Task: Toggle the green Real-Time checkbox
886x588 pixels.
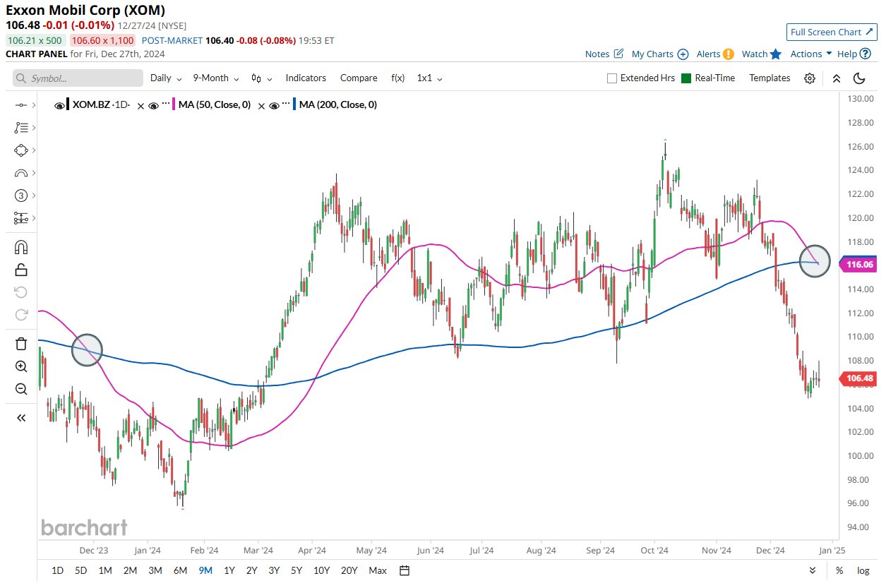Action: coord(686,78)
